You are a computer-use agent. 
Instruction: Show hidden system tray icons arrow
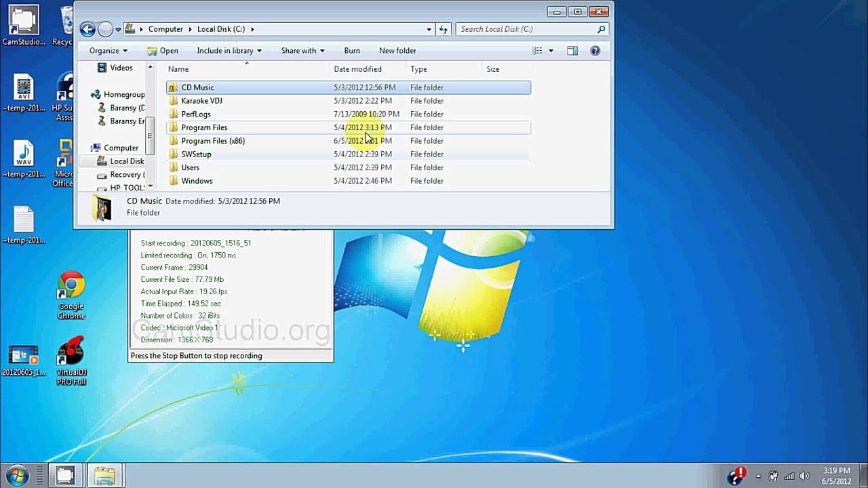click(758, 476)
